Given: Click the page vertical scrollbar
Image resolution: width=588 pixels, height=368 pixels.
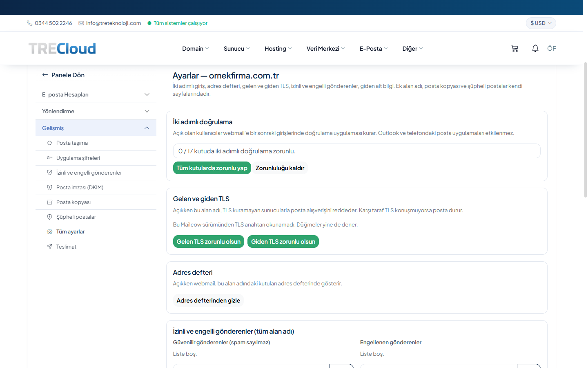Looking at the screenshot, I should click(586, 129).
